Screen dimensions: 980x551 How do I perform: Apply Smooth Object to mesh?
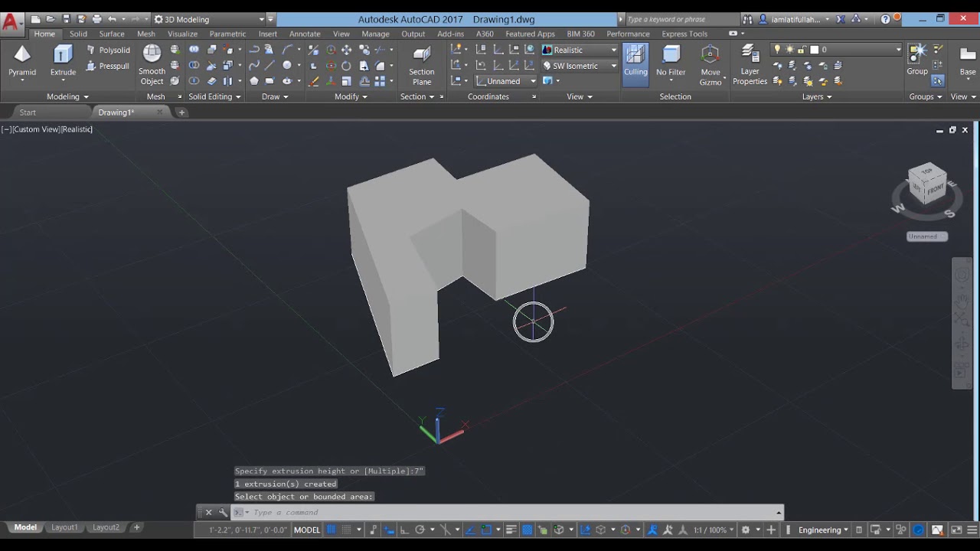[x=152, y=65]
